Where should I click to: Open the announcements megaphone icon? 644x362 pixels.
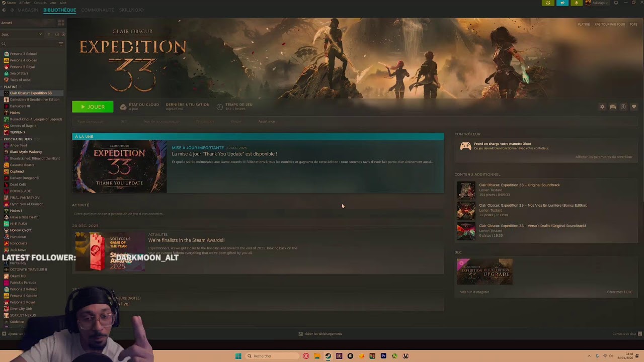[562, 3]
